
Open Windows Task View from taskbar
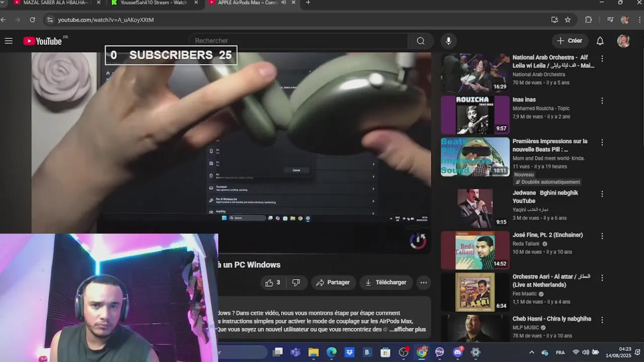point(277,352)
